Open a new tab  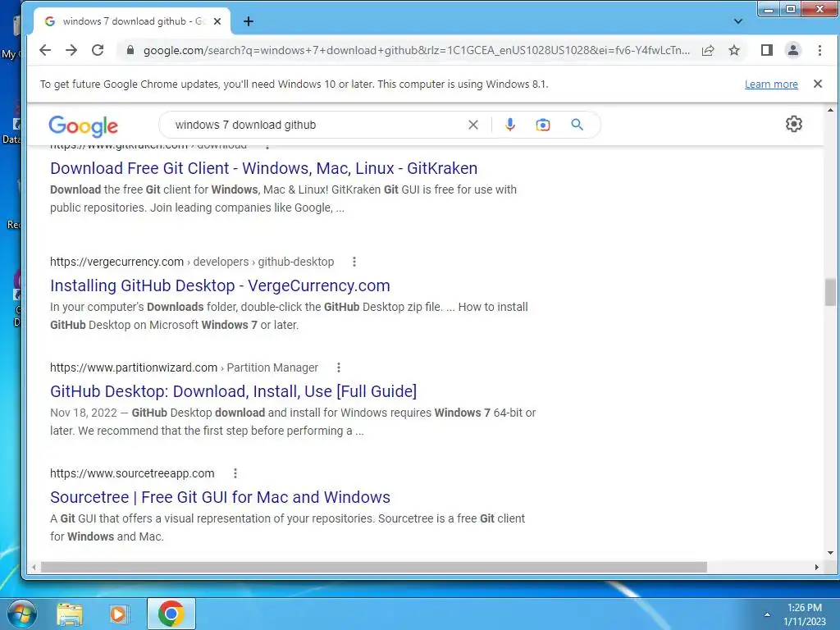tap(249, 21)
